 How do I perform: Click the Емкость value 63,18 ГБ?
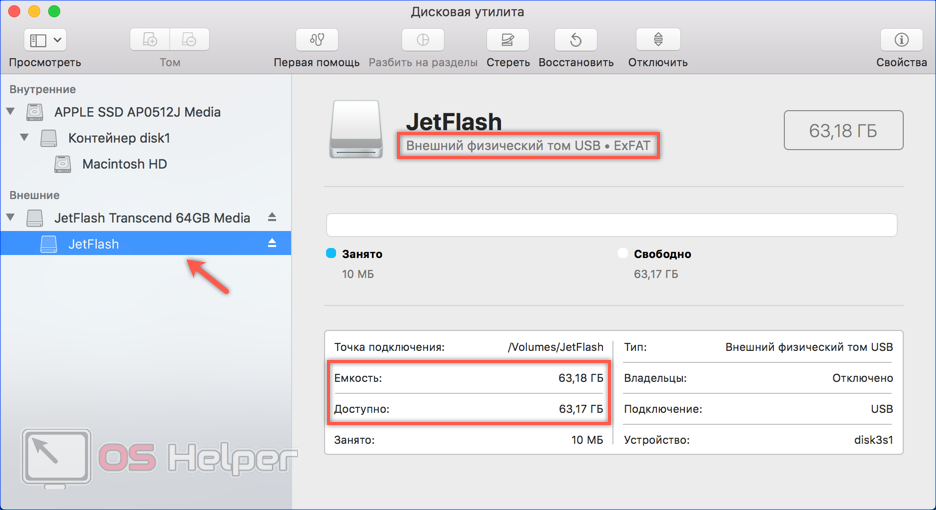pos(581,378)
